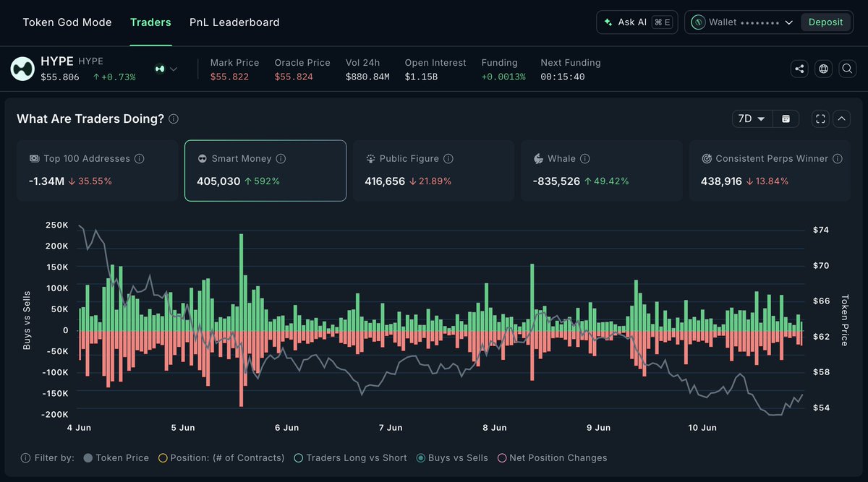Open the calendar date picker icon

pyautogui.click(x=786, y=119)
